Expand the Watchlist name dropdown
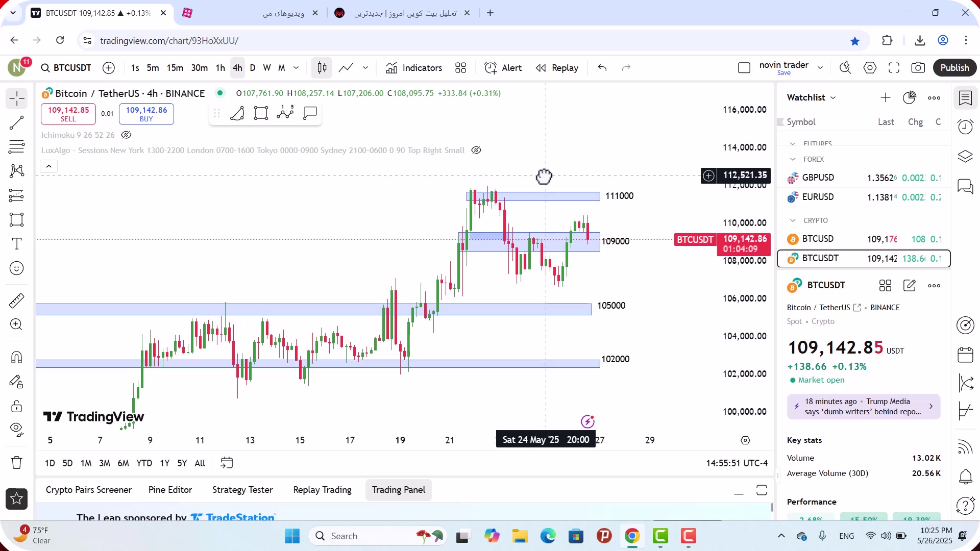 pyautogui.click(x=811, y=97)
